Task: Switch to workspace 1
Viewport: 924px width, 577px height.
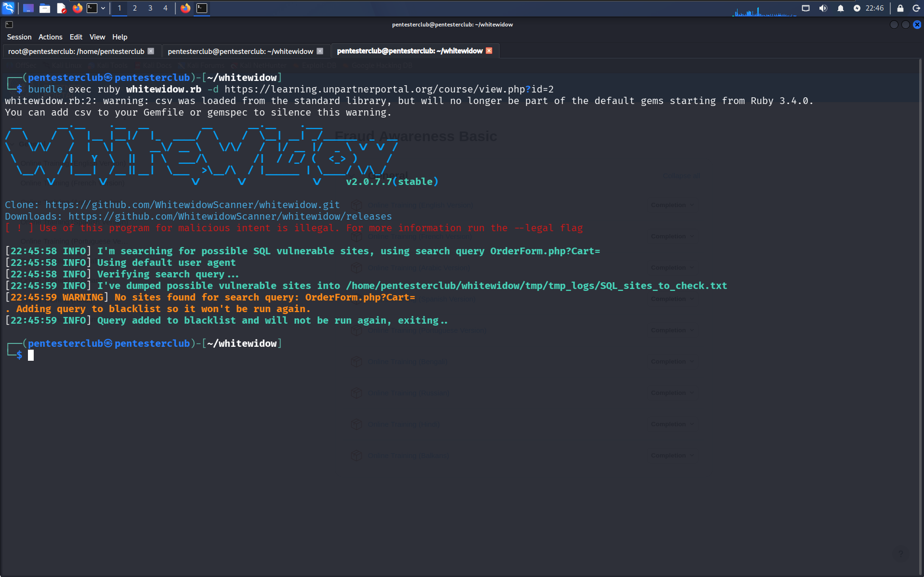Action: click(x=119, y=8)
